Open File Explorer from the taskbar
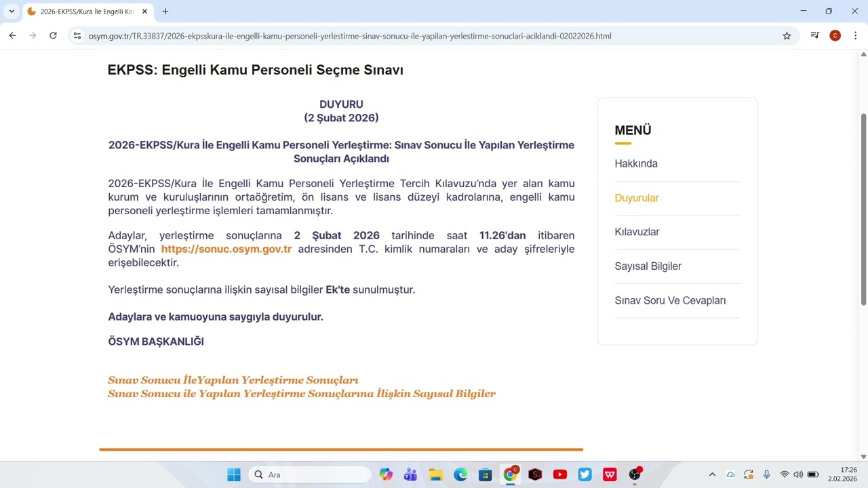This screenshot has height=488, width=868. pos(435,474)
